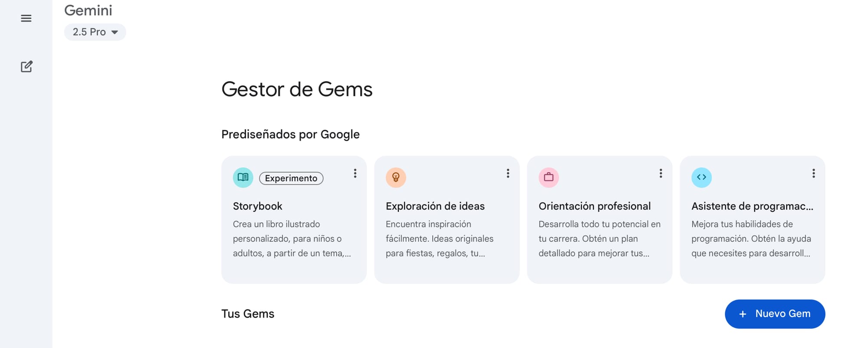This screenshot has height=348, width=868.
Task: Click the plus icon in Nuevo Gem
Action: click(743, 314)
